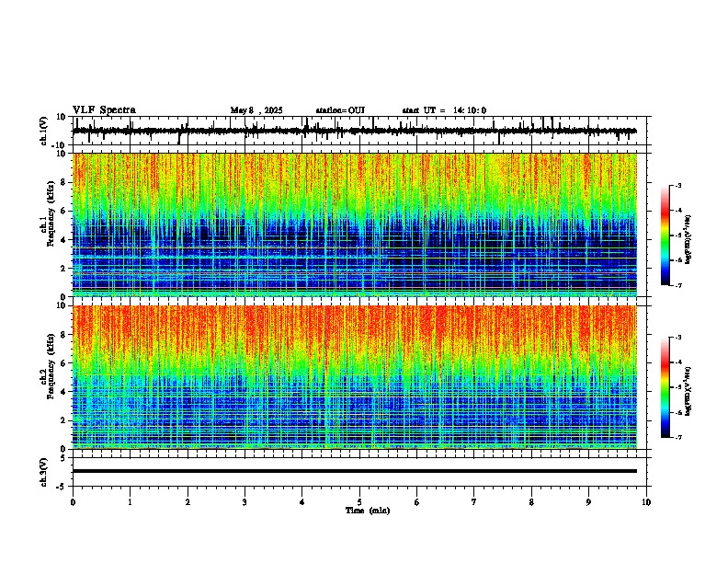Click the ch.1 "Frequency (kHz)" axis label
The image size is (728, 563).
[51, 213]
